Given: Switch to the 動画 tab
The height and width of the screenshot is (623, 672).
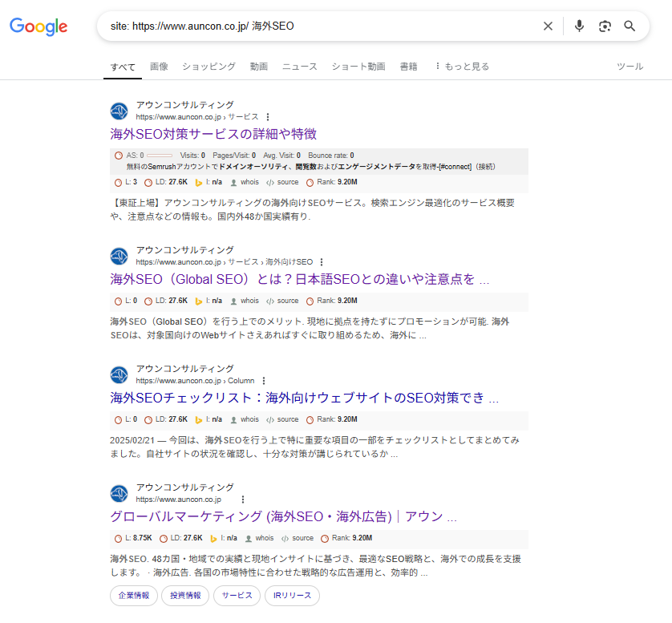Looking at the screenshot, I should click(x=259, y=67).
